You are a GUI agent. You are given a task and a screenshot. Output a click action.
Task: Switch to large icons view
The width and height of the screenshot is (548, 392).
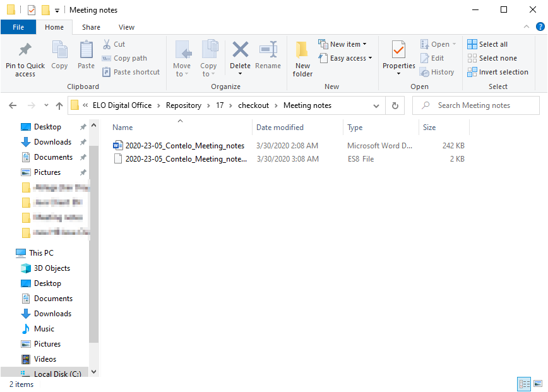[x=538, y=383]
